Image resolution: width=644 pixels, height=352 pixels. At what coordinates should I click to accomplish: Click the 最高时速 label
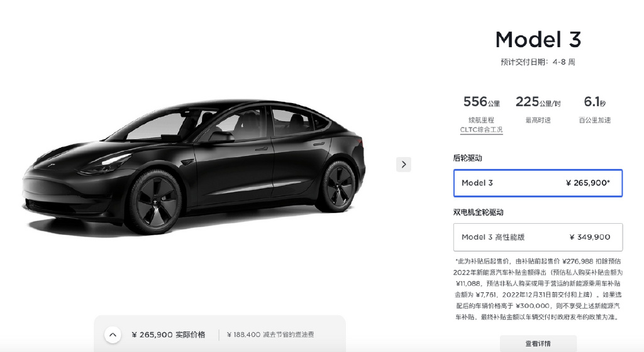click(538, 120)
